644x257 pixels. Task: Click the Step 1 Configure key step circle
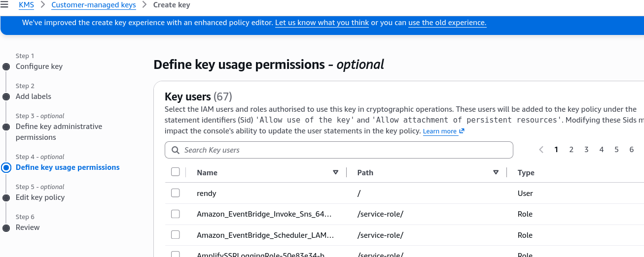coord(6,66)
